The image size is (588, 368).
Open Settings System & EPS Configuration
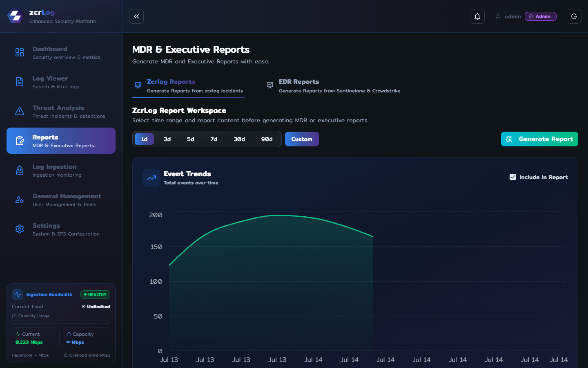61,229
